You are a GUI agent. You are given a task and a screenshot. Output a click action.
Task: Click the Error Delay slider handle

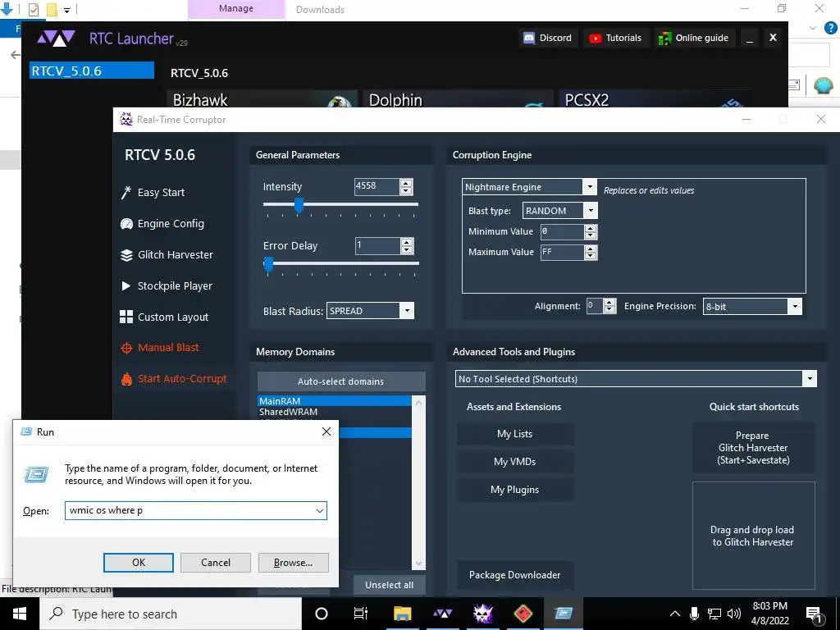click(268, 263)
